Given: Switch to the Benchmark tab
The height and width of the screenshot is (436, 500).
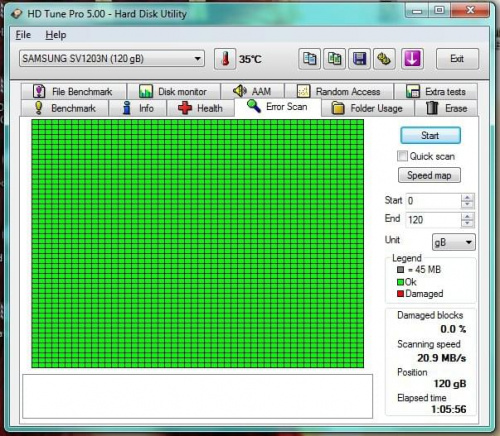Looking at the screenshot, I should [x=65, y=108].
